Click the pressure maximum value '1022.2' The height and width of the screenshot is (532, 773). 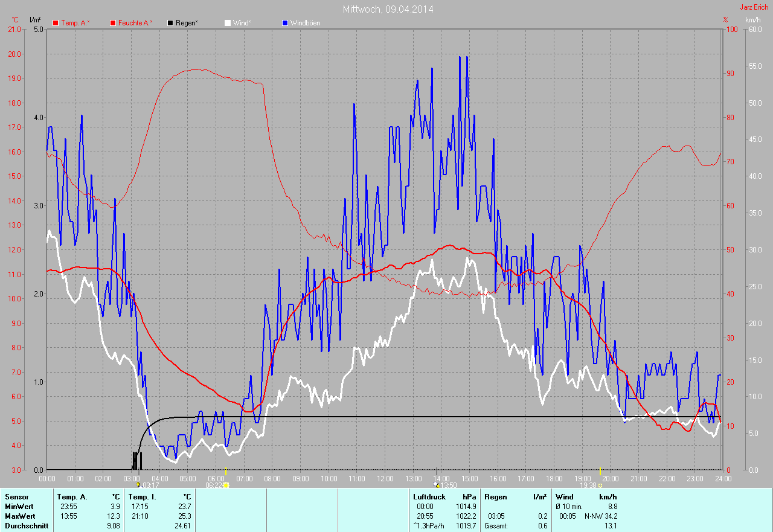pyautogui.click(x=466, y=516)
